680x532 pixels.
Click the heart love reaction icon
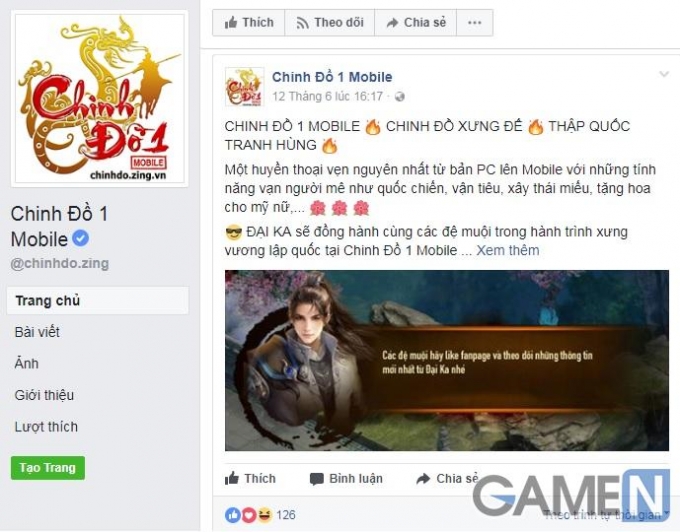coord(248,515)
